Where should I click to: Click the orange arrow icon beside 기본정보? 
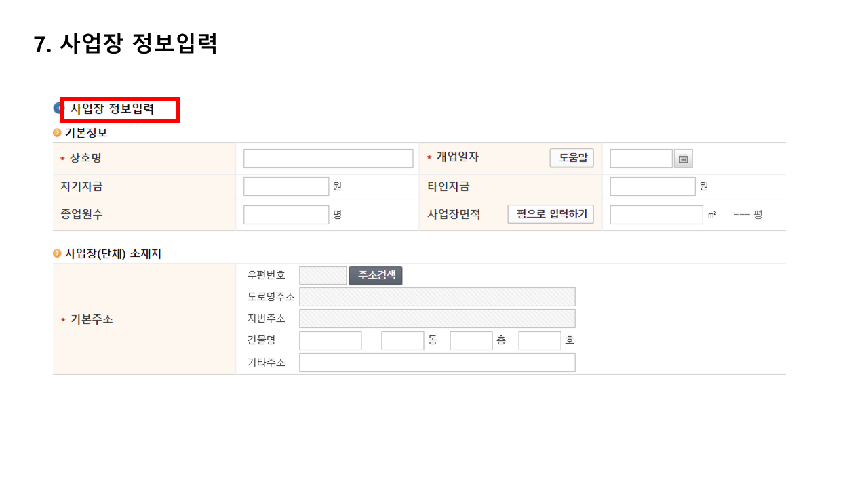click(x=58, y=133)
